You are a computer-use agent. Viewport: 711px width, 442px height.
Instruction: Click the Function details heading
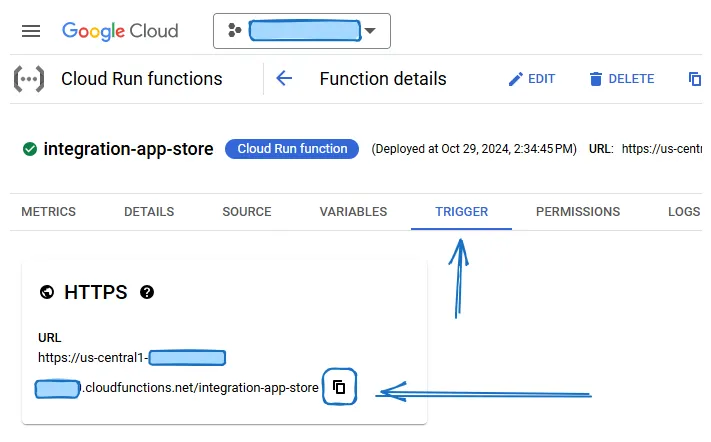(383, 79)
